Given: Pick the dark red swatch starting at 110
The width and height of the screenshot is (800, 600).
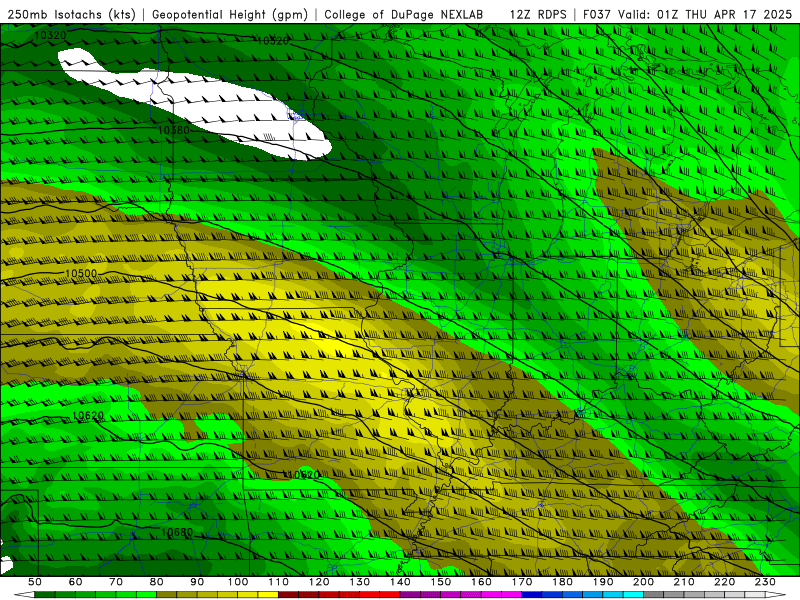Looking at the screenshot, I should coord(288,594).
